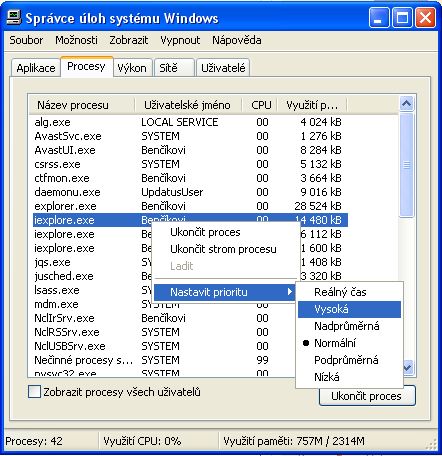Click the 28 524 kB memory value
The image size is (442, 456).
point(318,206)
